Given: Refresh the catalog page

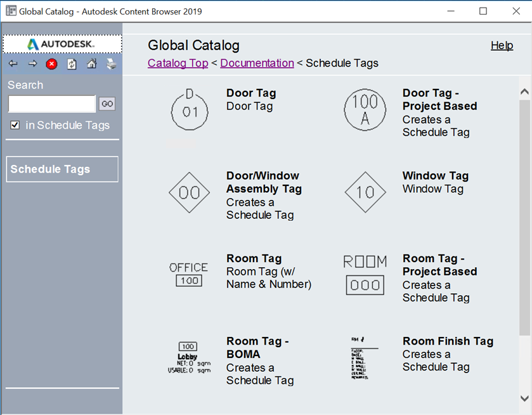Looking at the screenshot, I should [x=72, y=64].
